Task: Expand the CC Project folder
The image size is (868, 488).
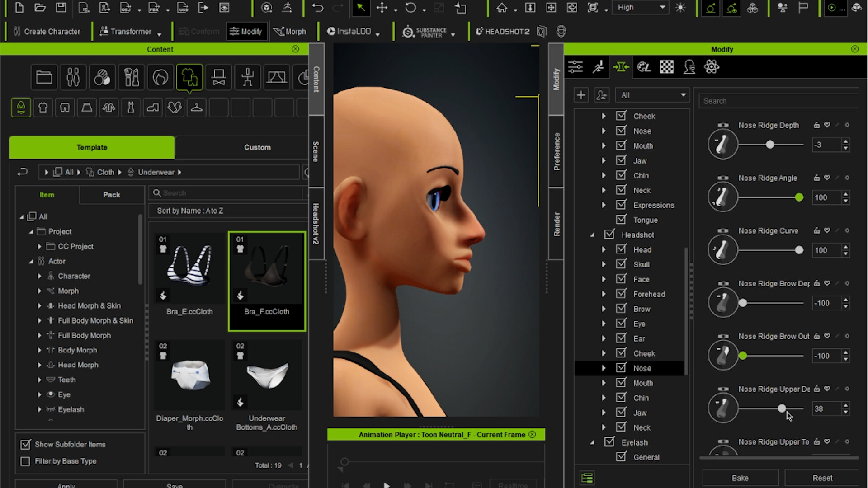Action: click(39, 246)
